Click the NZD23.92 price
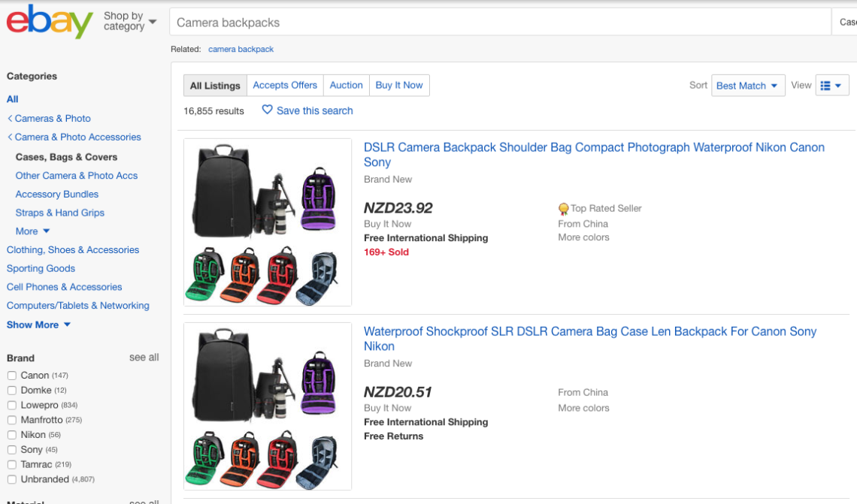Screen dimensions: 857x504 [x=398, y=208]
